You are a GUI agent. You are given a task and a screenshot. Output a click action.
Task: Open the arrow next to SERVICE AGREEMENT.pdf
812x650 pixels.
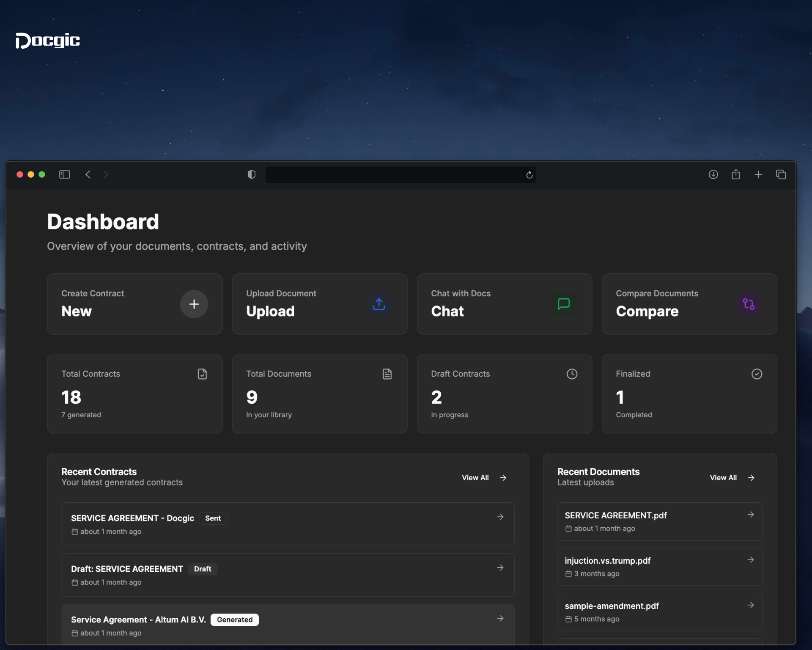tap(751, 515)
